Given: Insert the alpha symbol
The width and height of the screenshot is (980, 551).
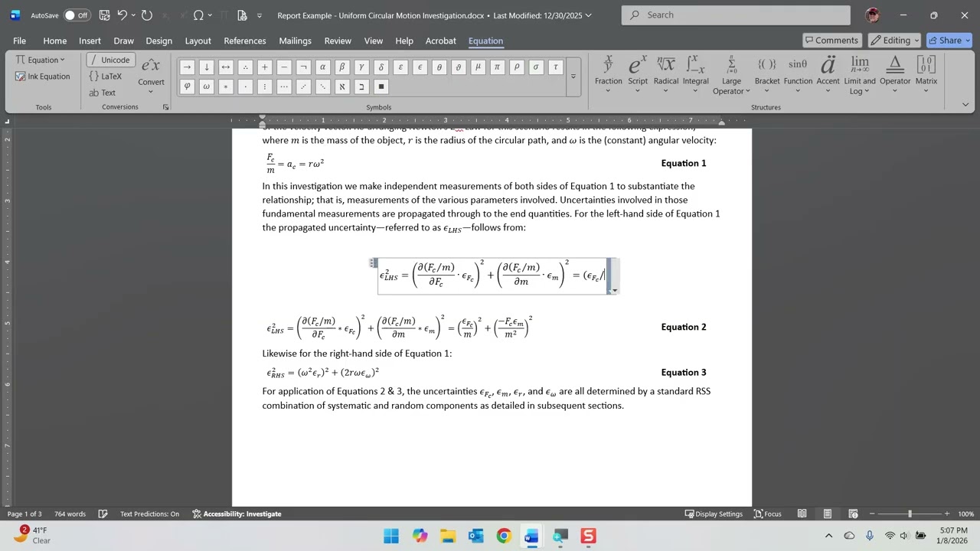Looking at the screenshot, I should (322, 67).
